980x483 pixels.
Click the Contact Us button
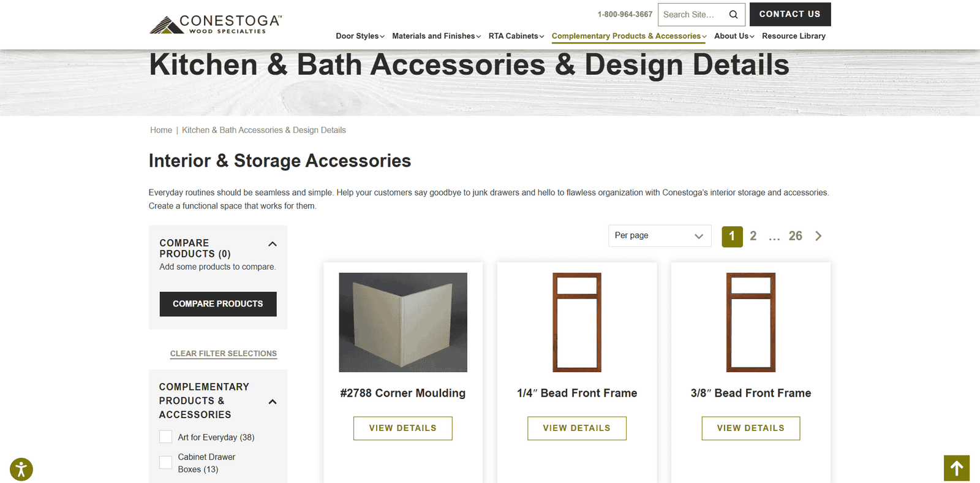(x=790, y=14)
